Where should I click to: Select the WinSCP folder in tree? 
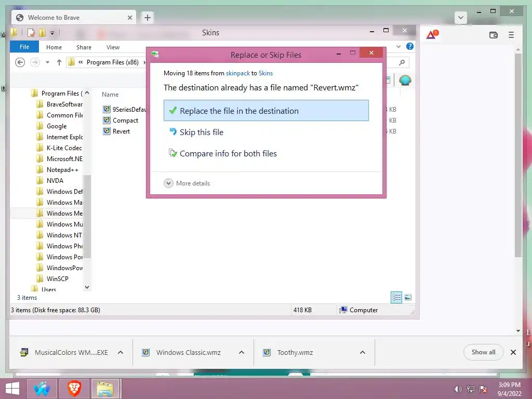52,278
